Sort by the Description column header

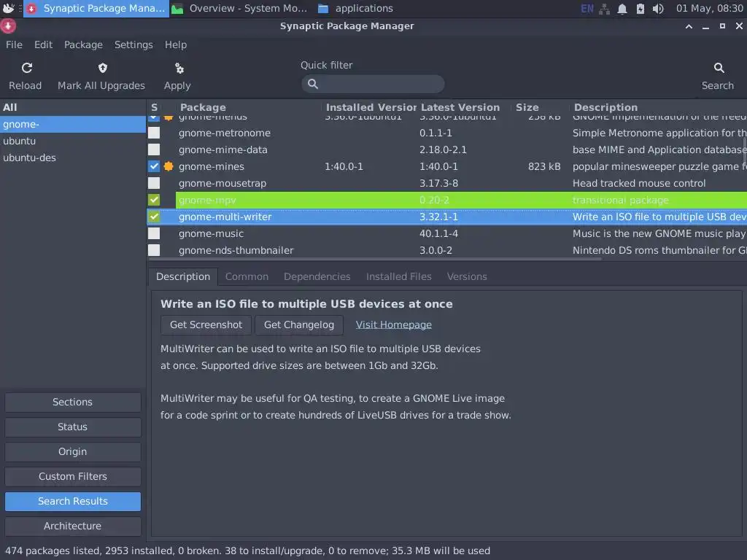click(x=659, y=108)
